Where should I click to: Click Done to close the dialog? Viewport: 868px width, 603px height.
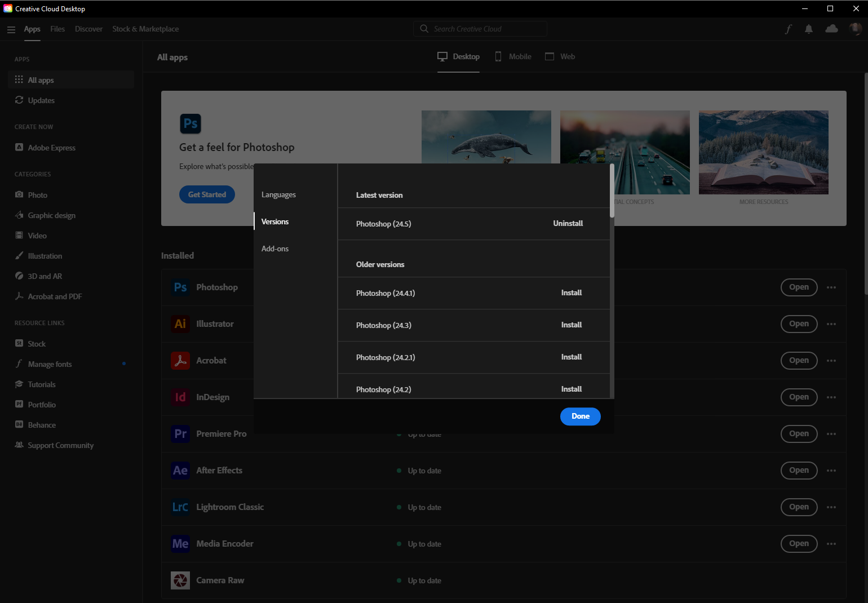pyautogui.click(x=580, y=416)
